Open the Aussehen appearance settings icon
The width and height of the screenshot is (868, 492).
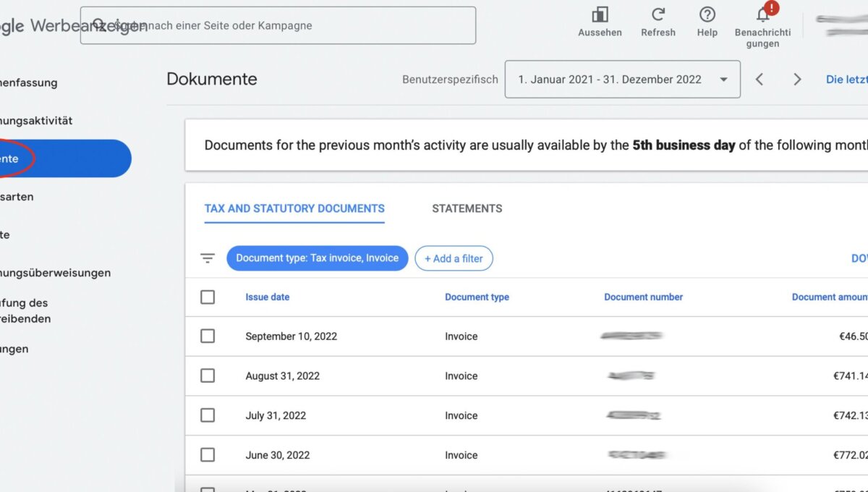(x=600, y=16)
